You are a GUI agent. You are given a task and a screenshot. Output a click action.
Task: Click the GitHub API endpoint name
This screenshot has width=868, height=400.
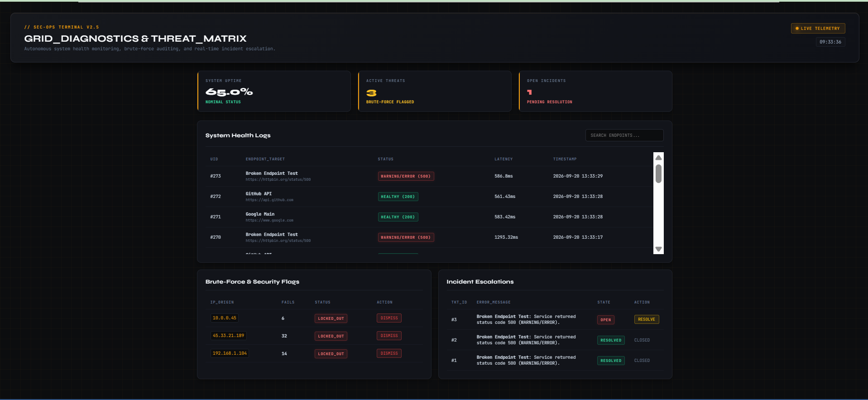point(259,194)
